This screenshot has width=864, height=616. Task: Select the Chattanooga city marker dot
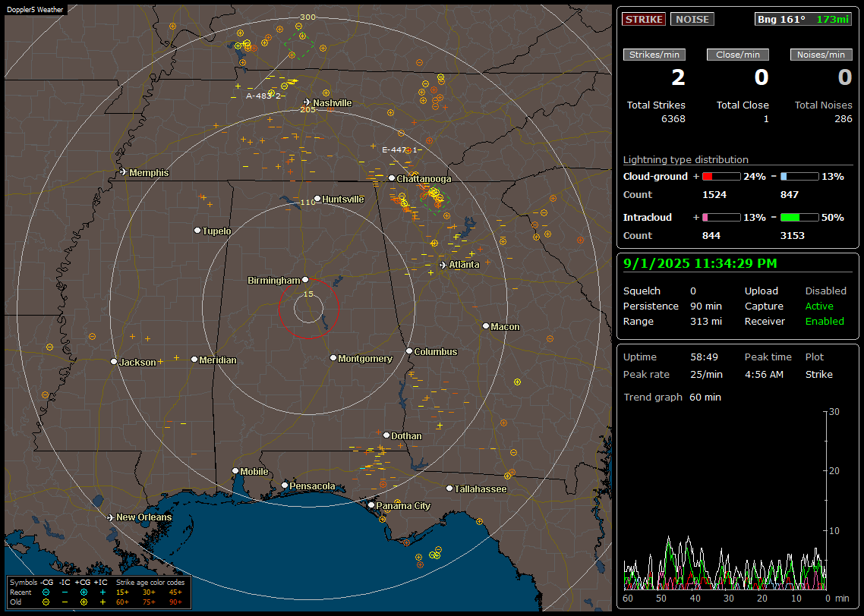pos(392,178)
